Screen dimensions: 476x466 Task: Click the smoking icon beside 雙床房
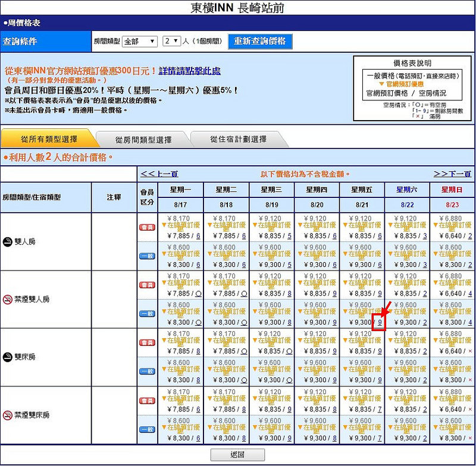7,357
